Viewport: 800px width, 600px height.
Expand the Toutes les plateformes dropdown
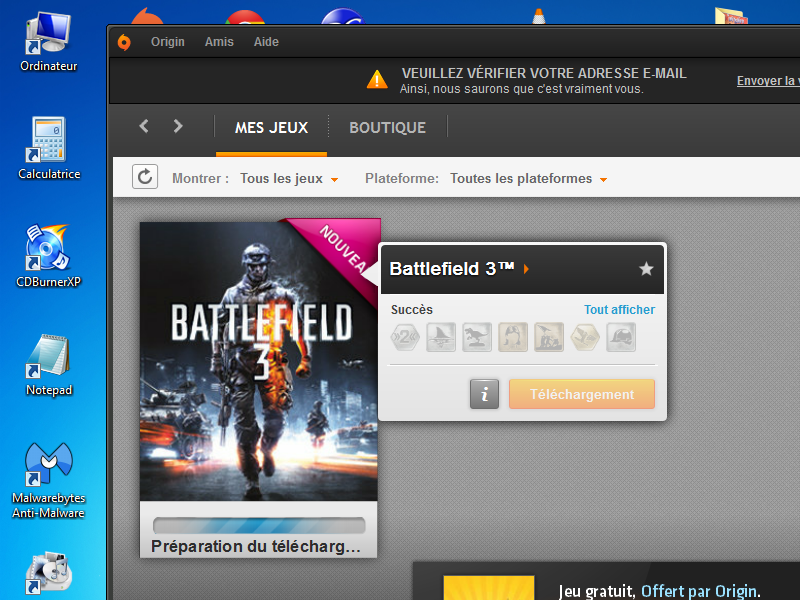pyautogui.click(x=528, y=179)
